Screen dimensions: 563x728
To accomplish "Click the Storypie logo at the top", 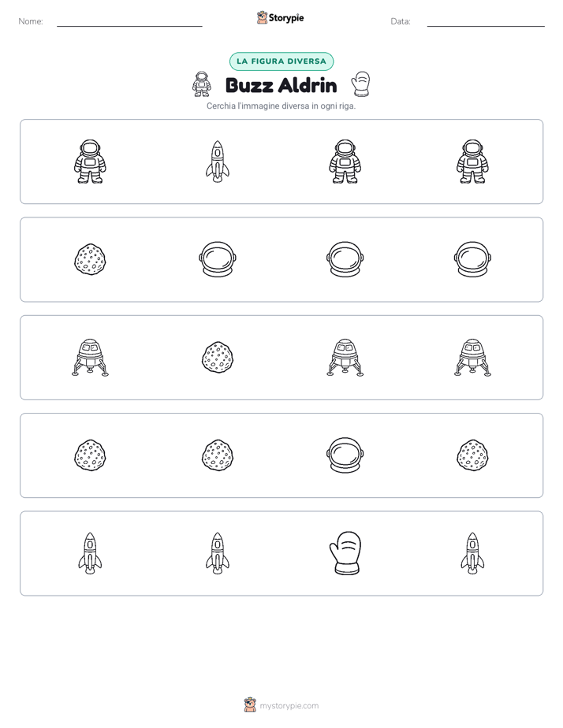I will [280, 17].
